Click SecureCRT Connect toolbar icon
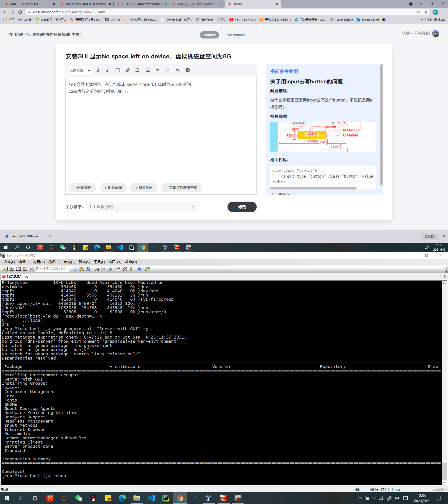Image resolution: width=448 pixels, height=504 pixels. click(x=5, y=269)
